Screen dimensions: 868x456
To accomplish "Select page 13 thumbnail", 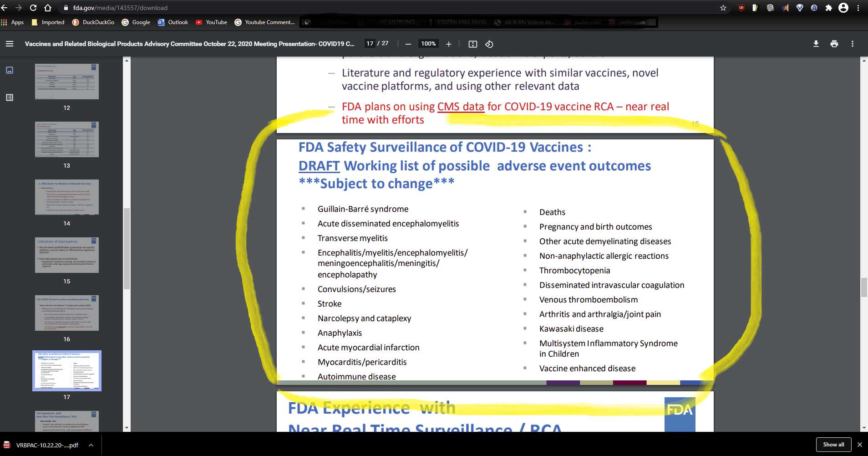I will tap(67, 139).
